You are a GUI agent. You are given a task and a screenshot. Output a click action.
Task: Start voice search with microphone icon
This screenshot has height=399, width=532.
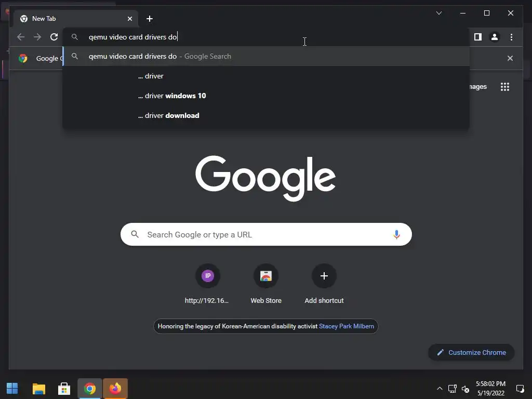[396, 234]
